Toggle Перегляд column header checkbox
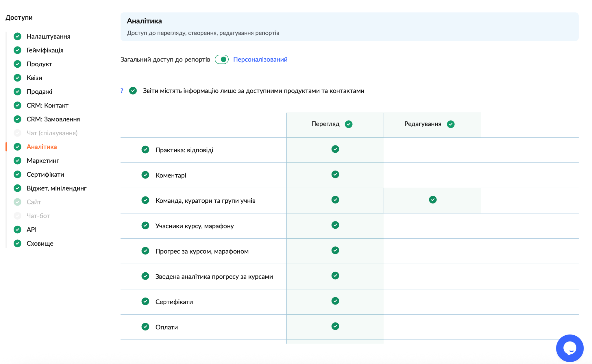The height and width of the screenshot is (364, 592). pyautogui.click(x=349, y=124)
